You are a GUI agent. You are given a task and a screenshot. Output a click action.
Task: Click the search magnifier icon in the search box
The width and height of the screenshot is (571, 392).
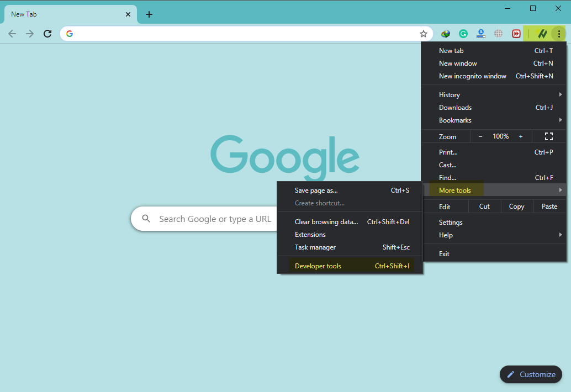(146, 219)
